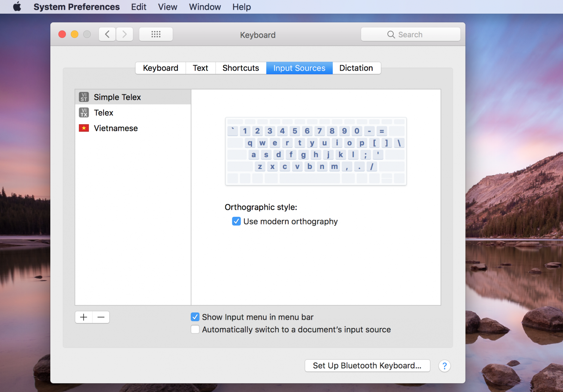563x392 pixels.
Task: Switch to the Dictation tab
Action: [x=356, y=68]
